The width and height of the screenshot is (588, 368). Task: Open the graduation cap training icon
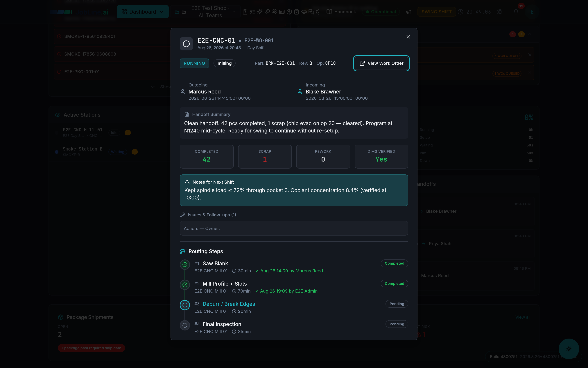pos(304,12)
